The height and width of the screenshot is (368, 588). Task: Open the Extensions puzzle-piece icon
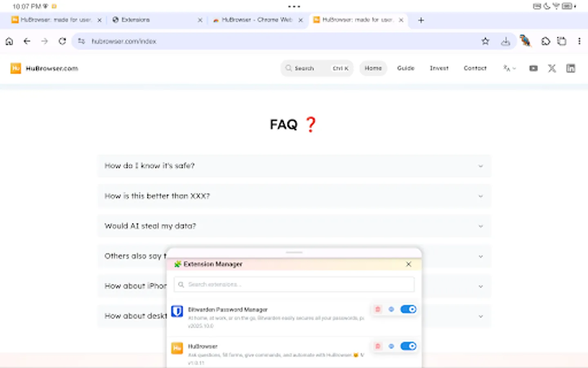tap(546, 41)
